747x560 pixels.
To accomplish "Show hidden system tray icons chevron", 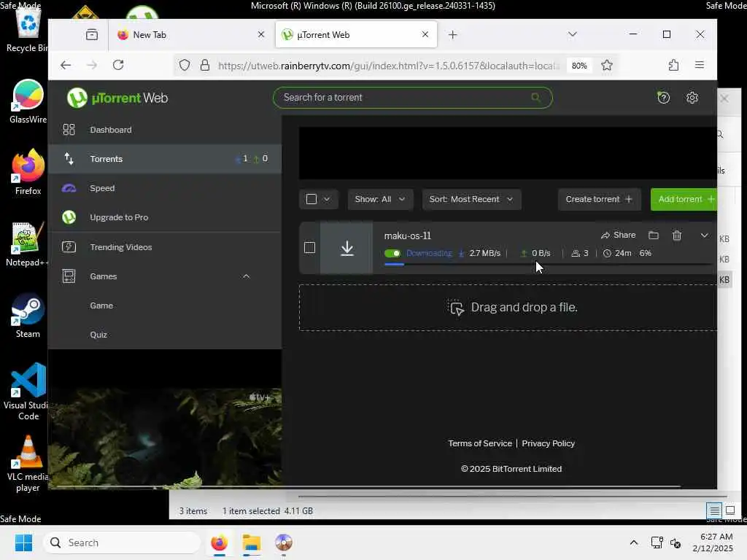I will click(634, 542).
